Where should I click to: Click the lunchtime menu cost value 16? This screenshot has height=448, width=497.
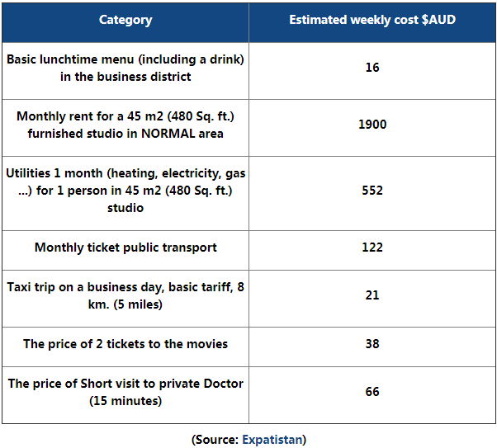pos(372,68)
